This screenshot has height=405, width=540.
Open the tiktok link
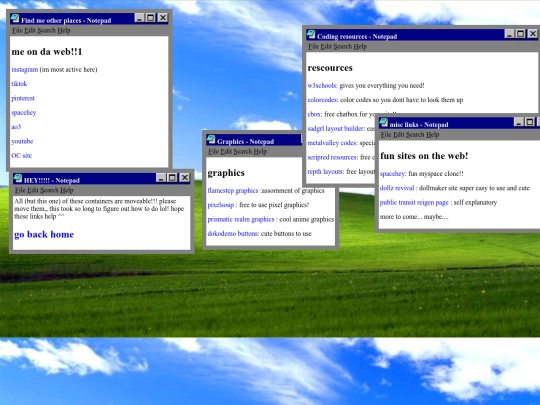click(x=19, y=84)
